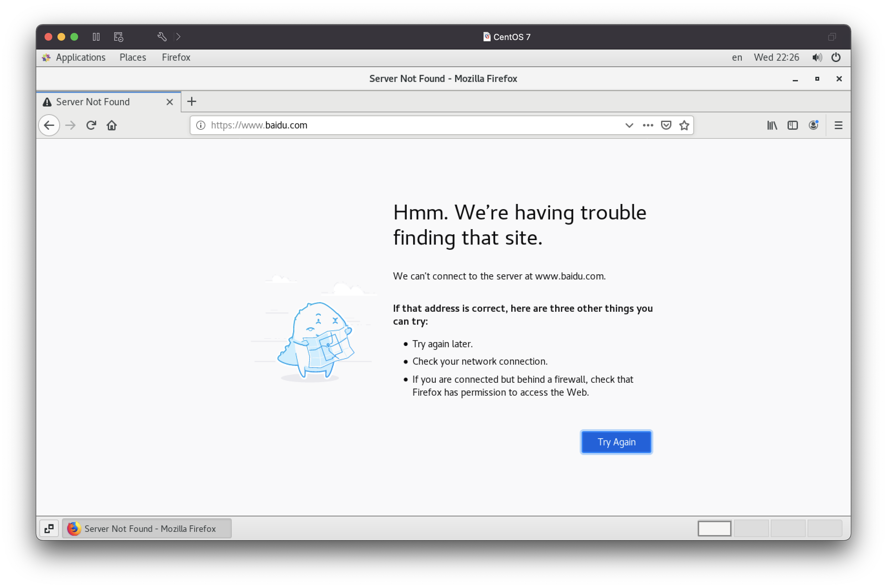Reload the current page
The height and width of the screenshot is (588, 887).
coord(91,125)
